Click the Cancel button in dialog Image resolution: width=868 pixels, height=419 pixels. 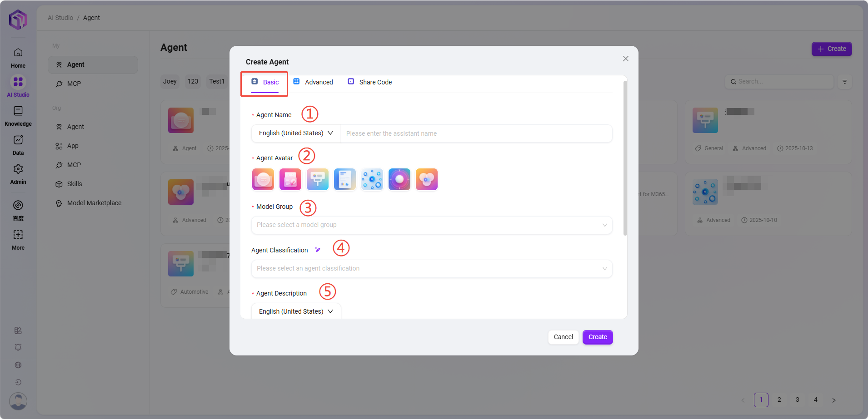563,337
